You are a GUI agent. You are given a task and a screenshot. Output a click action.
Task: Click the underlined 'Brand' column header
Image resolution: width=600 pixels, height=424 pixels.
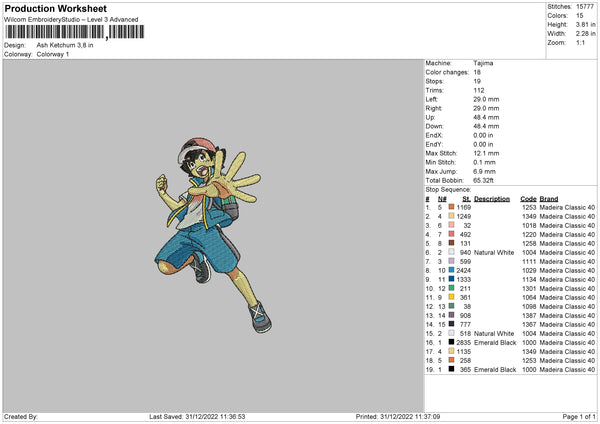[x=549, y=199]
